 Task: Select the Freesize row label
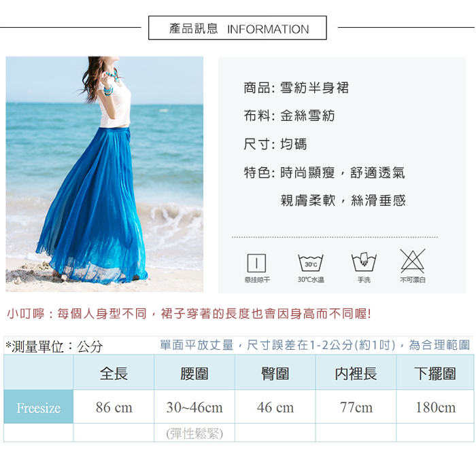click(39, 408)
